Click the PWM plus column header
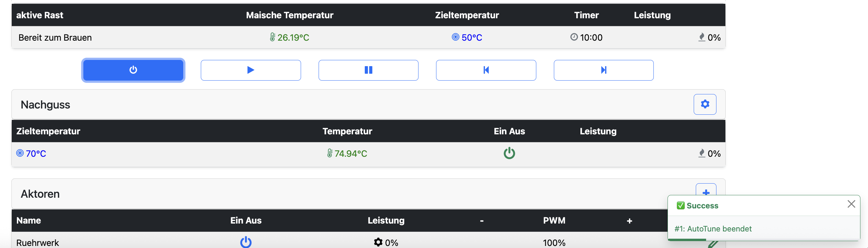The image size is (868, 248). coord(629,221)
